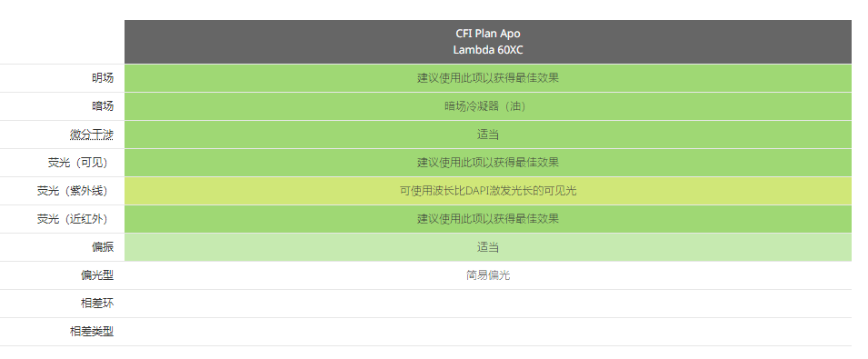868x359 pixels.
Task: Click the CFI Plan Apo Lambda 60XC header
Action: coord(488,42)
